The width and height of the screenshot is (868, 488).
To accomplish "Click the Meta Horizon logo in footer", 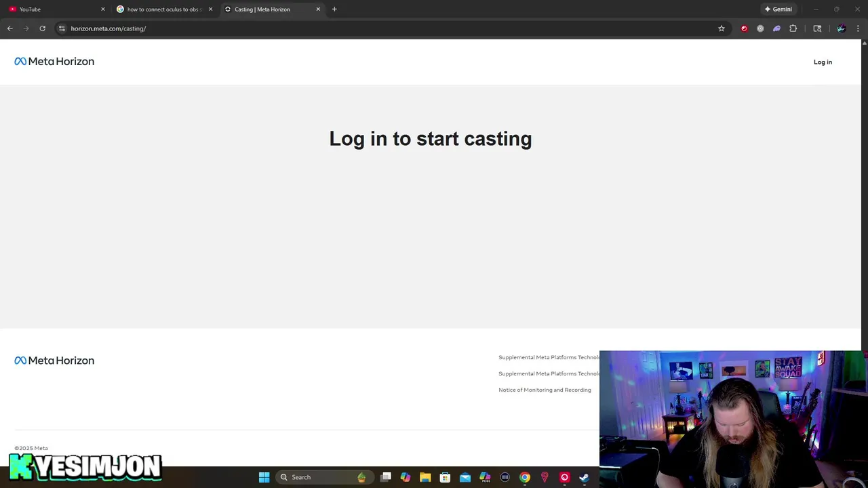I will (54, 361).
